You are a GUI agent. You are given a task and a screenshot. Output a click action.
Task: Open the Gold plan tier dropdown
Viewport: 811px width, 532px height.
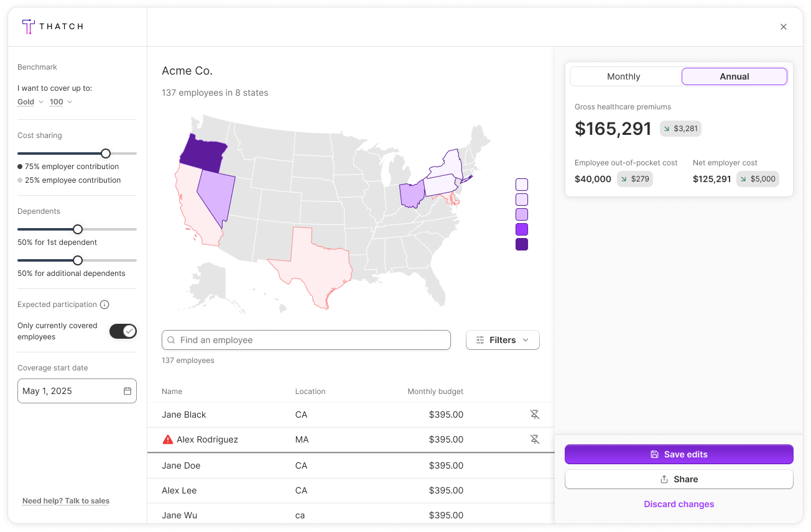[30, 102]
